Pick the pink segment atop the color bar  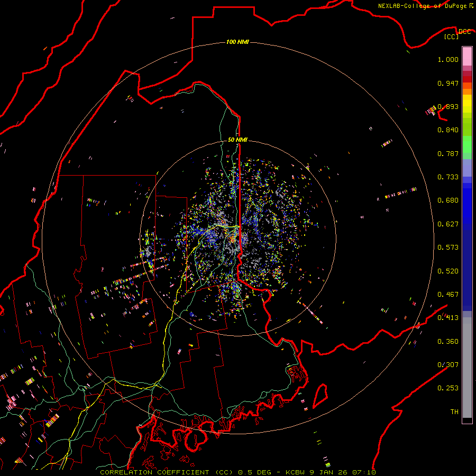pos(467,56)
